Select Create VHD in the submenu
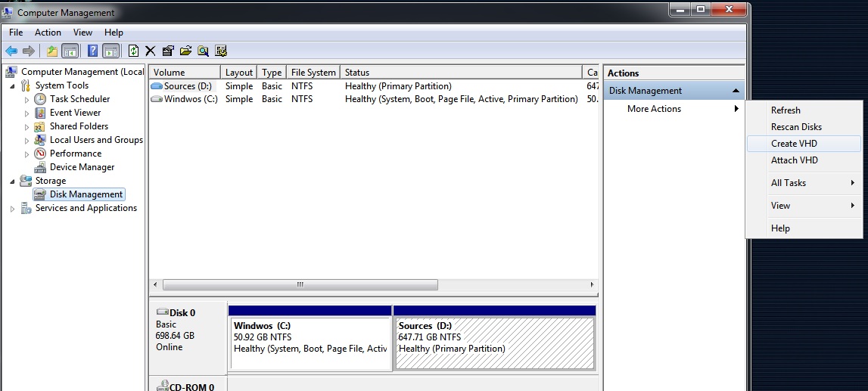 coord(804,143)
